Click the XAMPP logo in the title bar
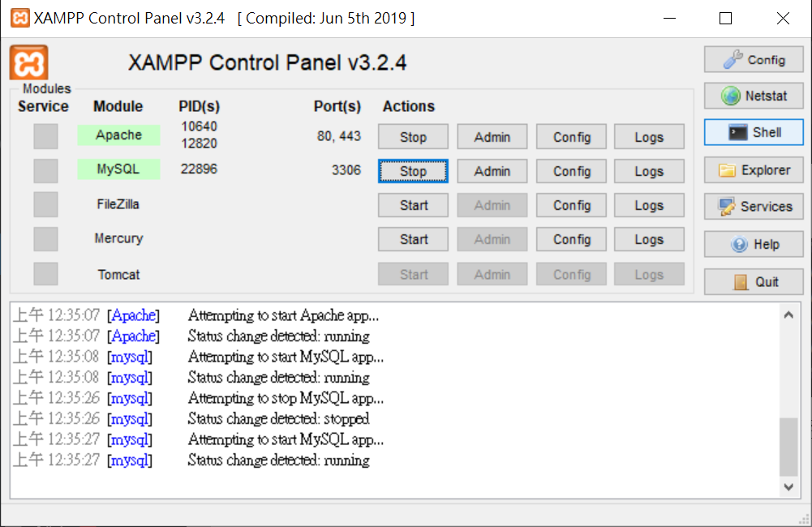Viewport: 812px width, 527px height. point(19,18)
